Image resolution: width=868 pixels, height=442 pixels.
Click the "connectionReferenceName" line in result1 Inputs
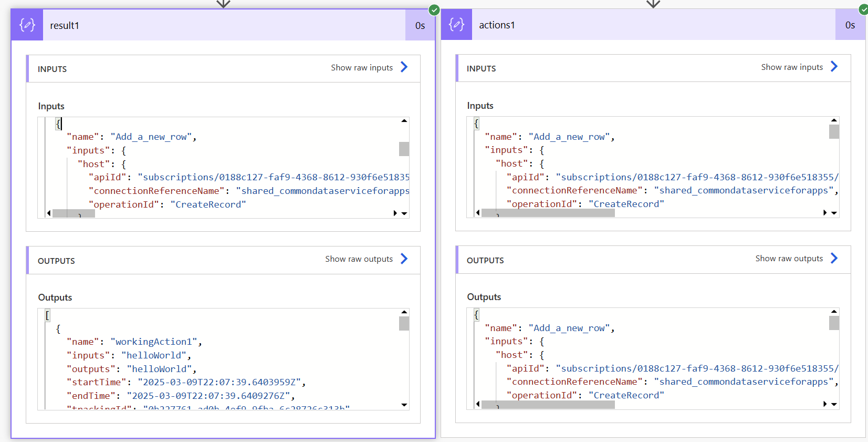click(x=249, y=191)
